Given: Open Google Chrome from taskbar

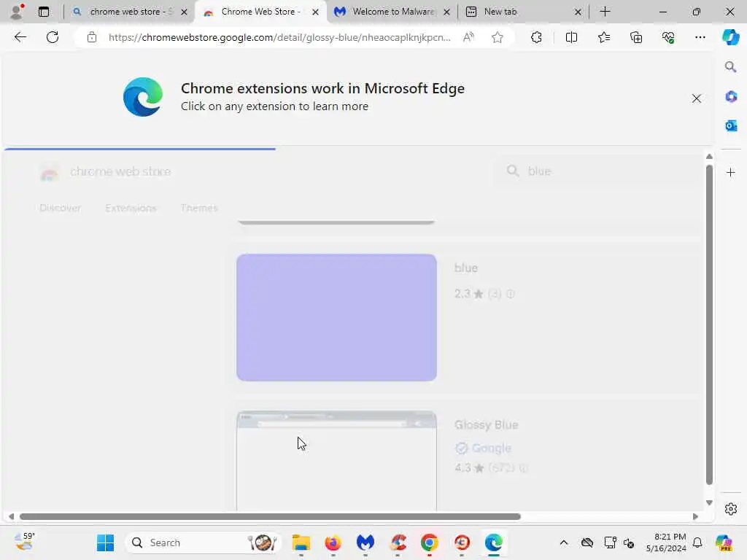Looking at the screenshot, I should (x=430, y=542).
